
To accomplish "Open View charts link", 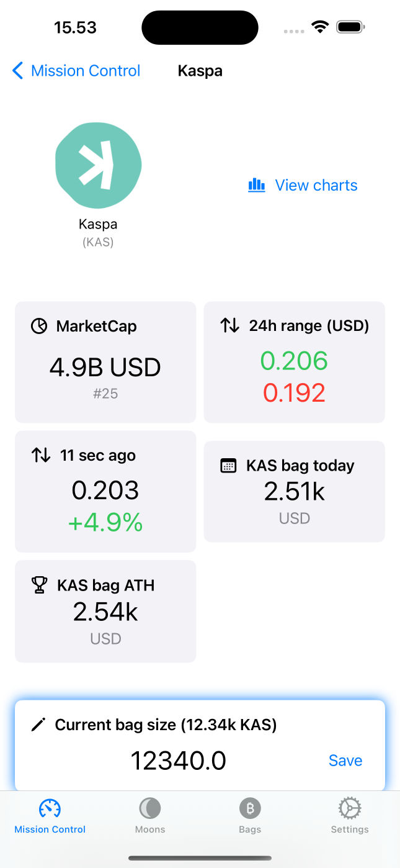I will click(x=316, y=185).
